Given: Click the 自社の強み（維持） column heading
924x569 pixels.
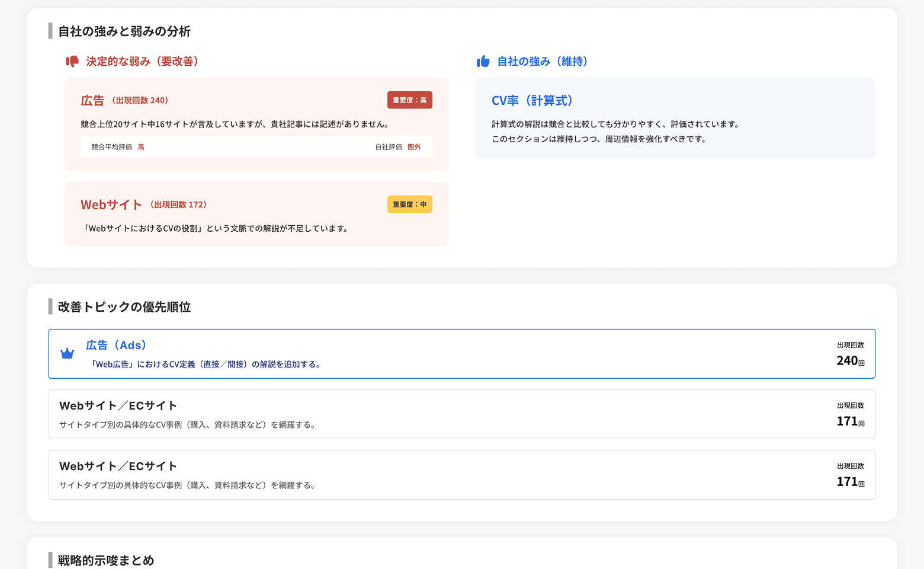Looking at the screenshot, I should coord(542,62).
